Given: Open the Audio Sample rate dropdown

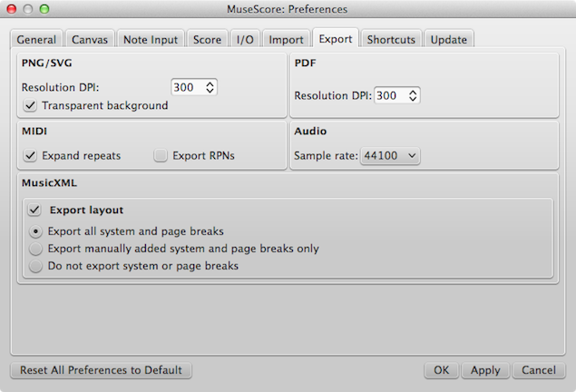Looking at the screenshot, I should coord(390,156).
